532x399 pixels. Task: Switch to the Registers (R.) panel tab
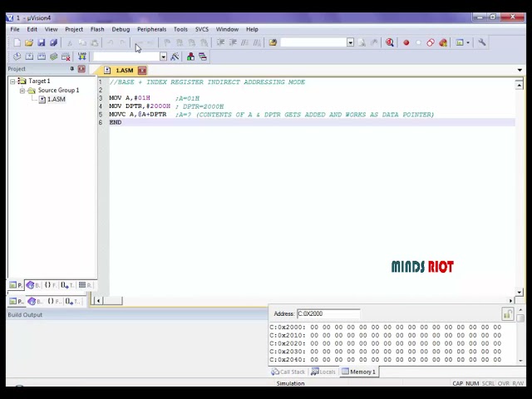click(85, 285)
